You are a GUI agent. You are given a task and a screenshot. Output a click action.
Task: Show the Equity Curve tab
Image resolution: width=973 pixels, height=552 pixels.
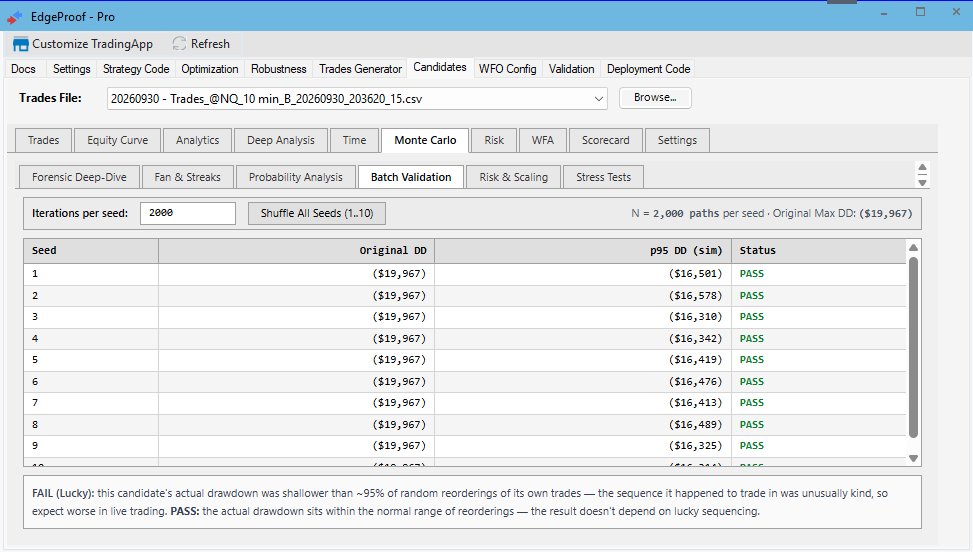click(117, 140)
